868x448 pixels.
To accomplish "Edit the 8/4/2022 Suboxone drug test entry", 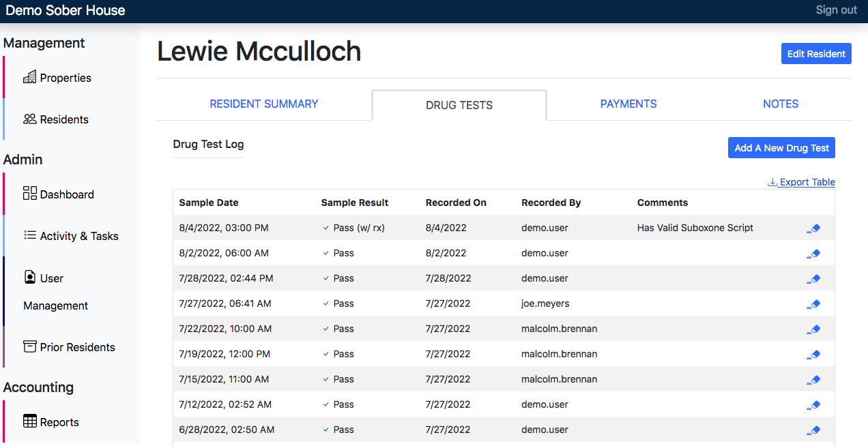I will tap(813, 228).
